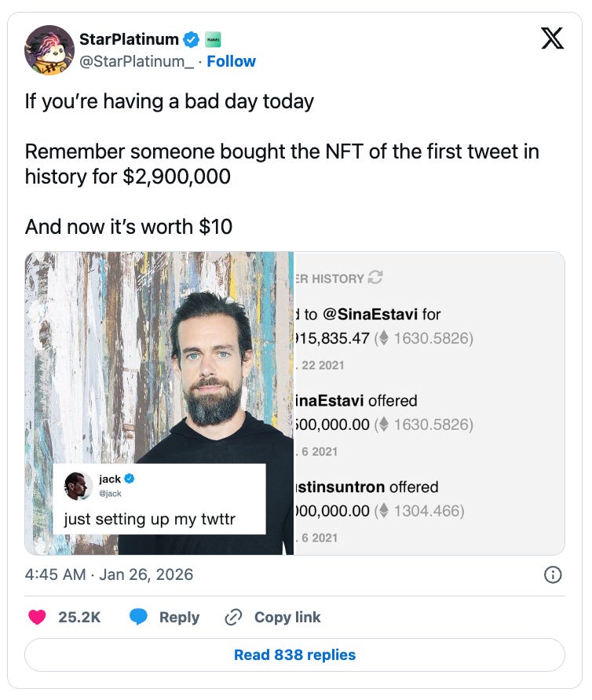Click the chain-link copy icon

click(x=233, y=618)
